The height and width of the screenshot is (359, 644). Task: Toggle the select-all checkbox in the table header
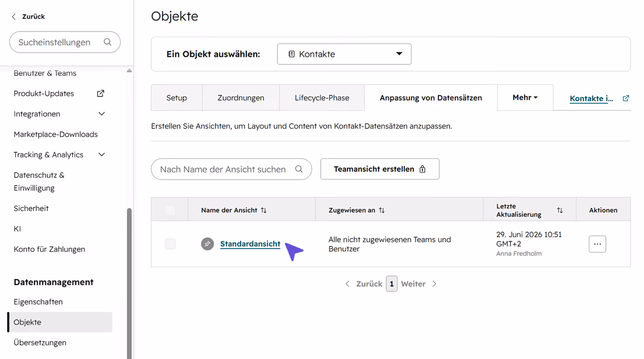click(x=170, y=210)
